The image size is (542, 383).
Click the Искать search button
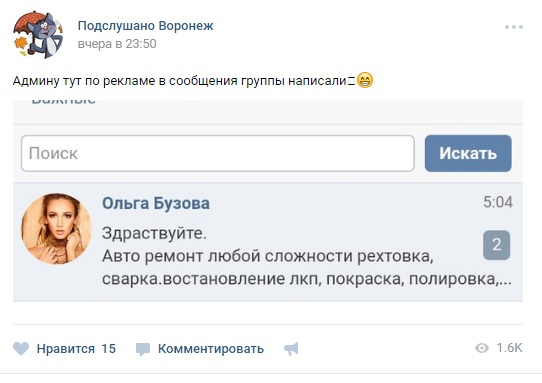point(468,153)
